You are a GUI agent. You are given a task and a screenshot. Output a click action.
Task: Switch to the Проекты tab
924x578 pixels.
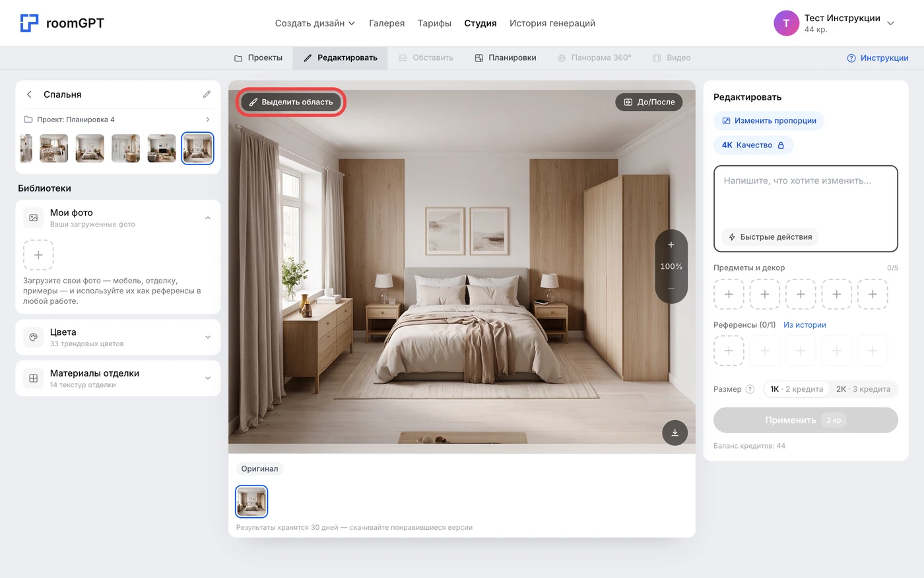click(x=259, y=58)
